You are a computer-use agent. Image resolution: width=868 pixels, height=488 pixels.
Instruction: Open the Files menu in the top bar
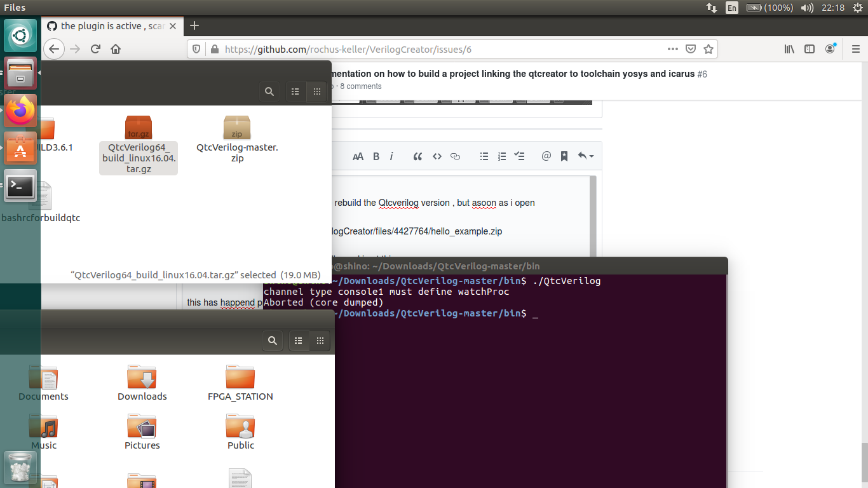[15, 8]
